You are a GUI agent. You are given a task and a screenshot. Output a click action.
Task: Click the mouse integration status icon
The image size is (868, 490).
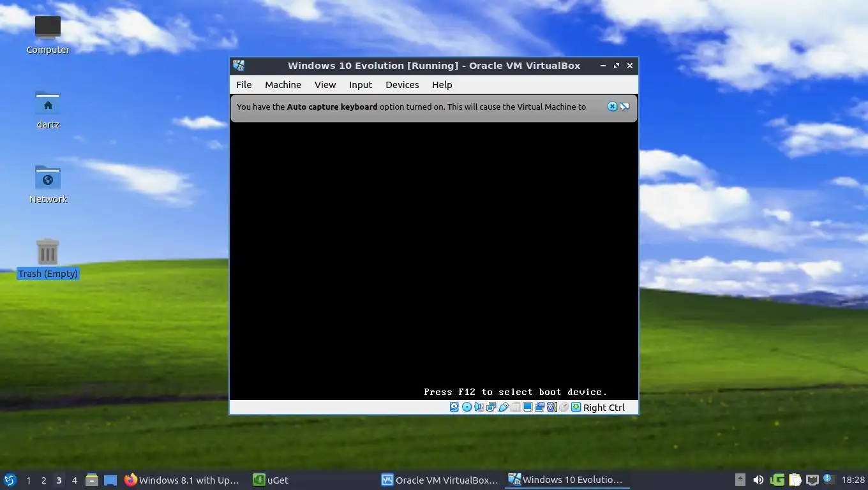pyautogui.click(x=564, y=407)
